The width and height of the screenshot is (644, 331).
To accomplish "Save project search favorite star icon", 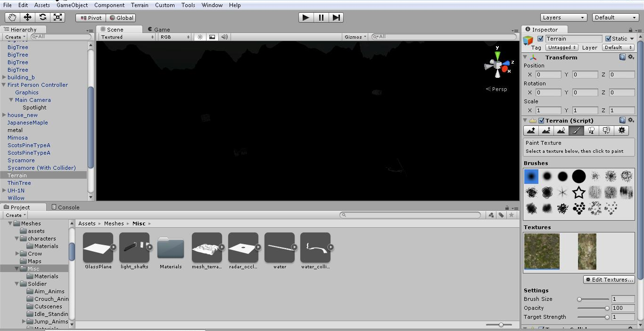I will 512,215.
